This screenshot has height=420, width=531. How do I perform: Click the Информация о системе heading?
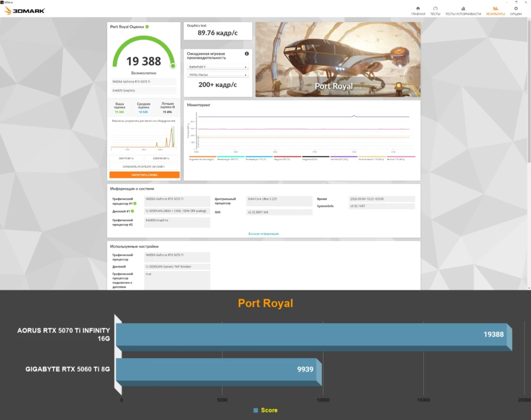tap(132, 189)
